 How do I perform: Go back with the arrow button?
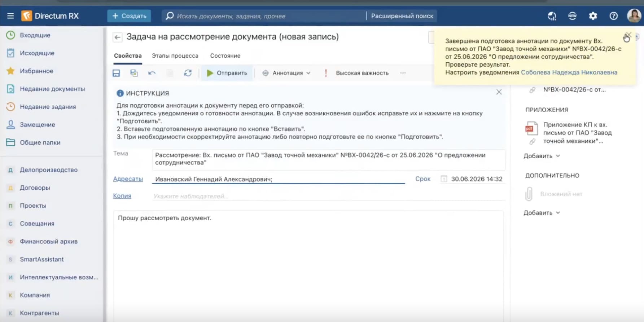click(117, 37)
